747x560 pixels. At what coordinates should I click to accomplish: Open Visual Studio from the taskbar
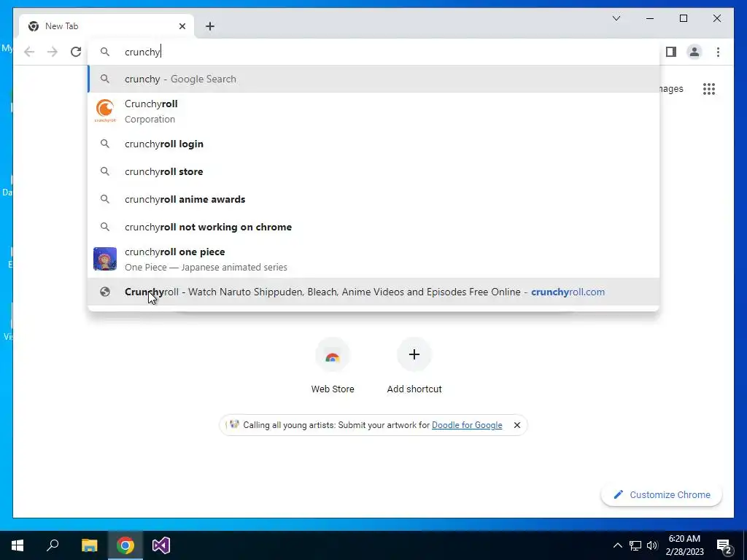click(161, 545)
